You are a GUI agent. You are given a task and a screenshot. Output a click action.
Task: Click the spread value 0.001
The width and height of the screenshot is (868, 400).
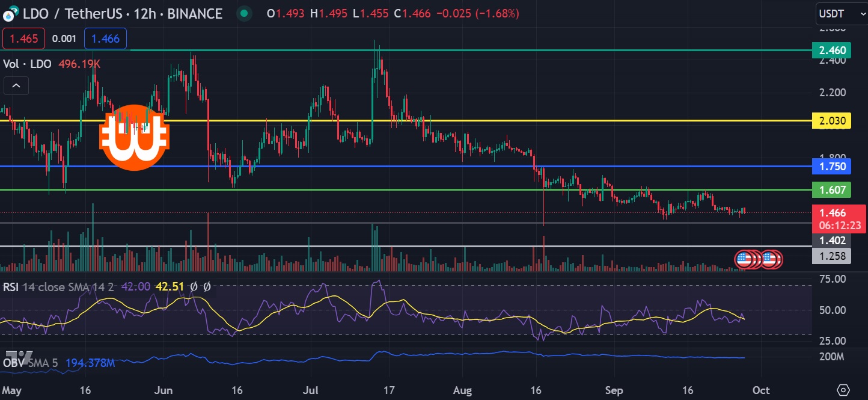64,39
